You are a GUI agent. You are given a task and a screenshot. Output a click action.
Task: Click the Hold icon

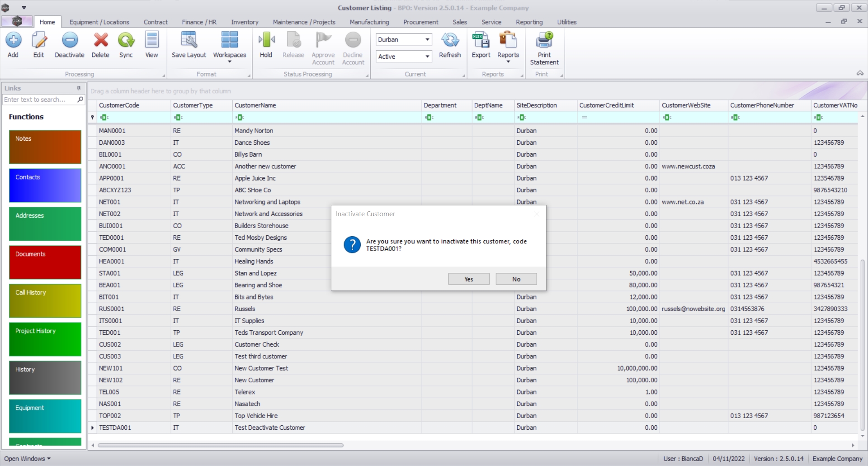(266, 40)
